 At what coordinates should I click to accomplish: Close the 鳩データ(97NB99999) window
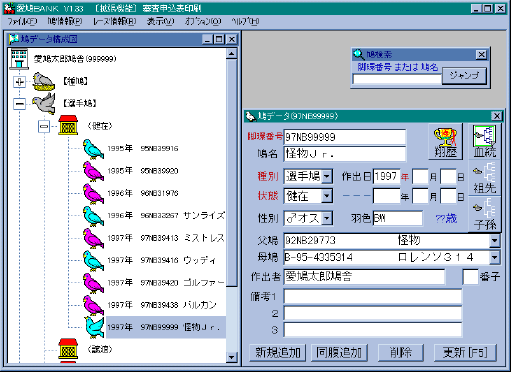(x=497, y=116)
